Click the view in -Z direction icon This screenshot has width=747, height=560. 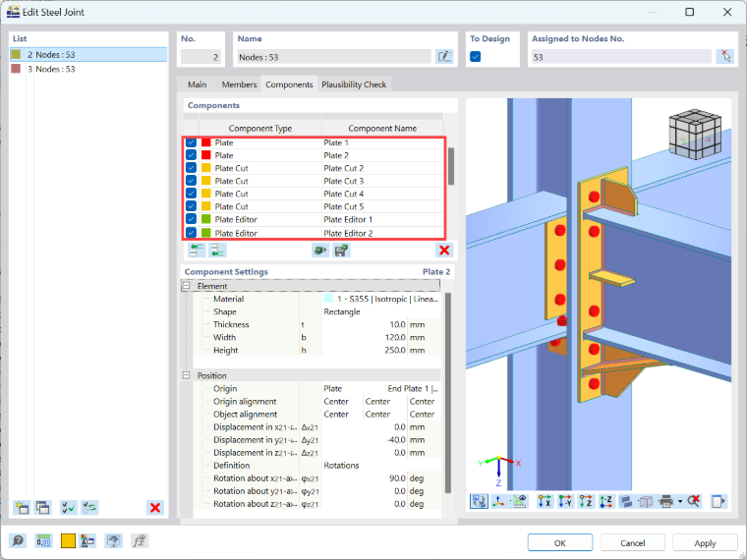(x=606, y=501)
